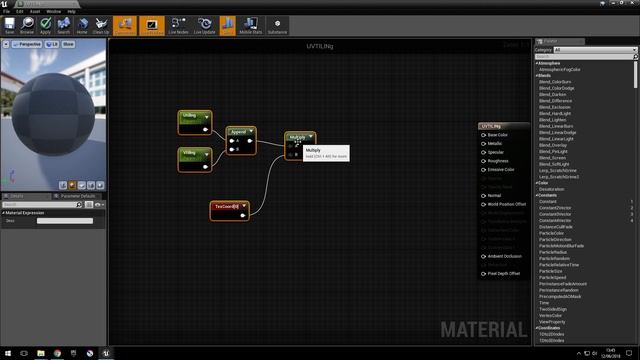Open the Edit menu
Viewport: 640px width, 360px height.
[20, 11]
